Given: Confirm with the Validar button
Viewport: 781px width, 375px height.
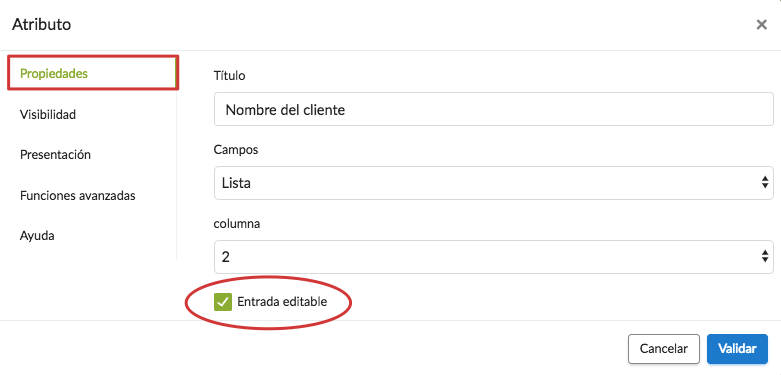Looking at the screenshot, I should coord(737,349).
